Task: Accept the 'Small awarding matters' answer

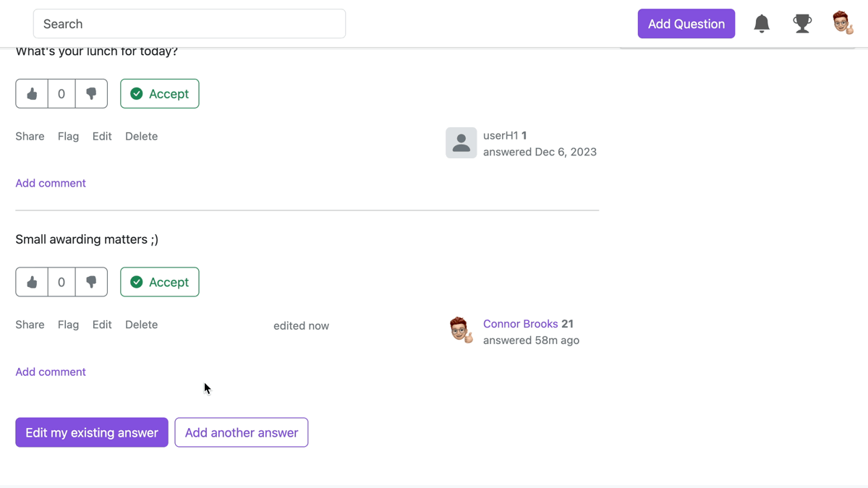Action: (x=159, y=283)
